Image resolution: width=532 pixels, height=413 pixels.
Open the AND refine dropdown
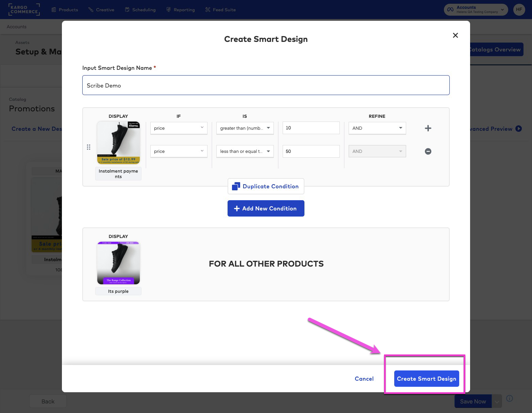click(377, 128)
